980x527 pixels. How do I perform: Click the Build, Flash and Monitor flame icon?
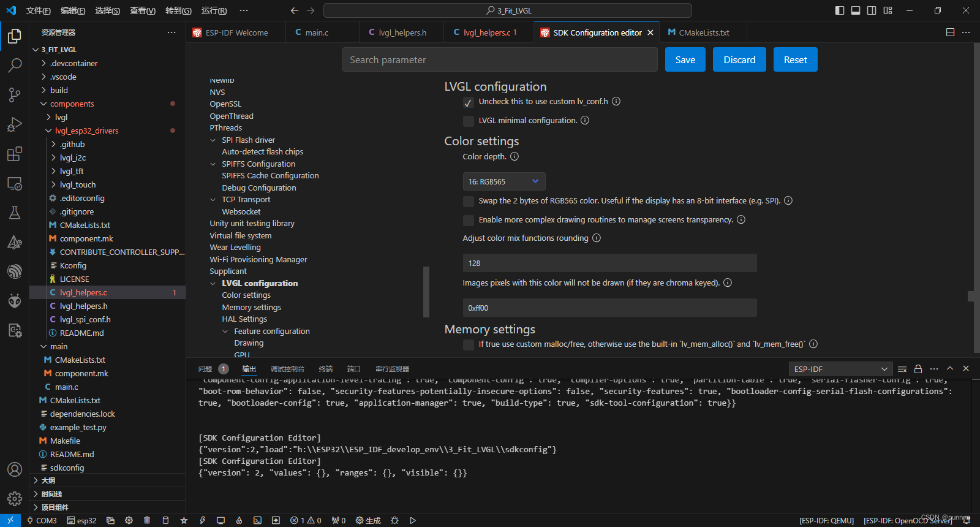(239, 520)
